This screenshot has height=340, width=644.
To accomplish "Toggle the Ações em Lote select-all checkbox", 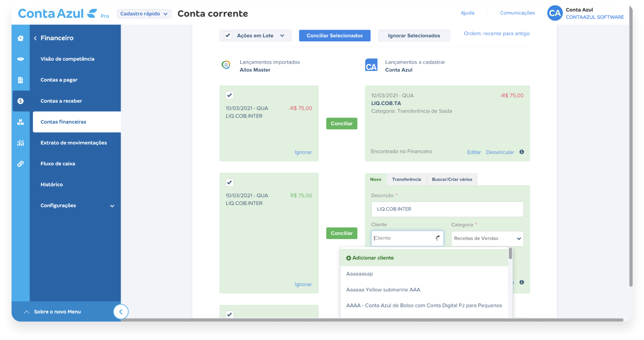I will pyautogui.click(x=228, y=36).
